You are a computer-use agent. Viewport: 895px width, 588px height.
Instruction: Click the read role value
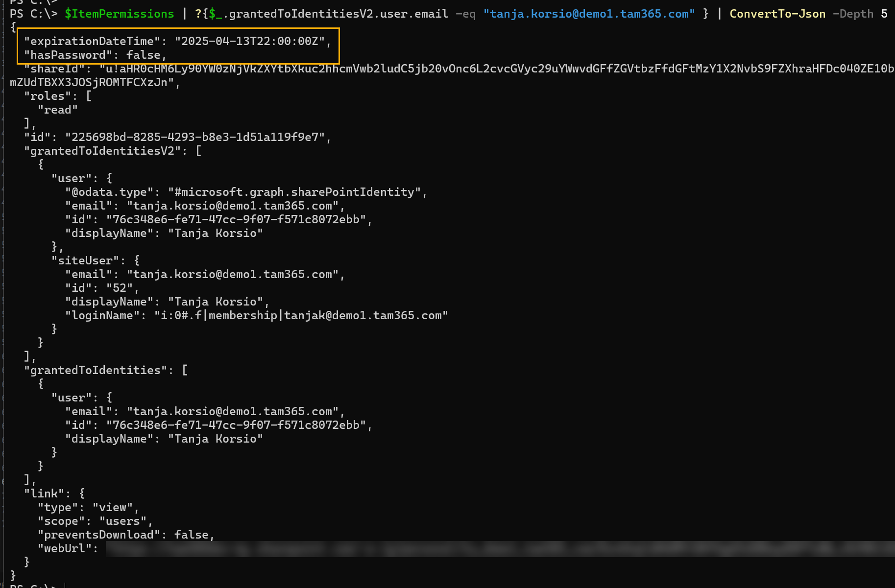click(x=58, y=110)
